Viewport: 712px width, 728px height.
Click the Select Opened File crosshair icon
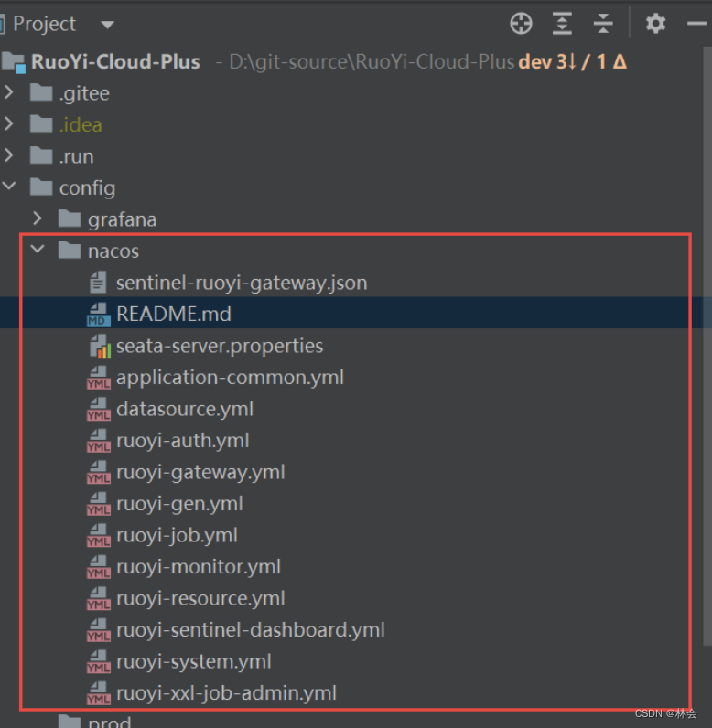(521, 23)
